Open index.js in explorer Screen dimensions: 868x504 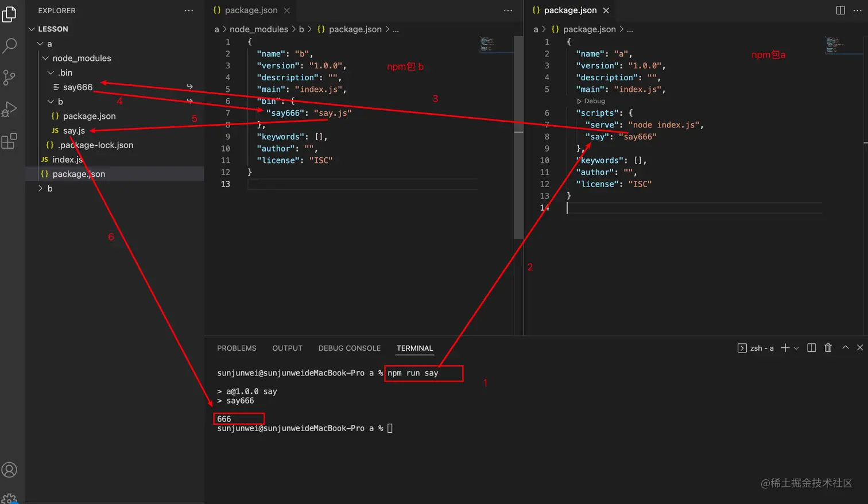(115, 160)
